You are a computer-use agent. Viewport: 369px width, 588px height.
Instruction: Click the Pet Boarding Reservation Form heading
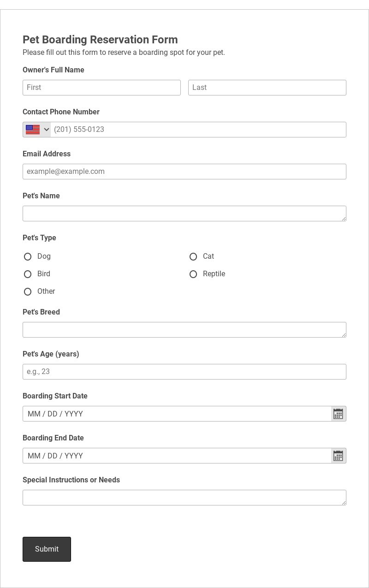coord(100,40)
